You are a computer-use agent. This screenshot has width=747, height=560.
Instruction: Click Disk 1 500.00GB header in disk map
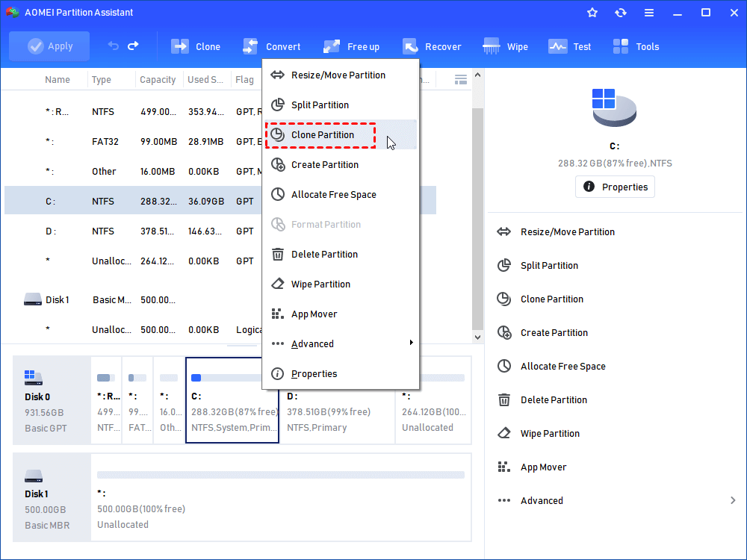point(52,497)
